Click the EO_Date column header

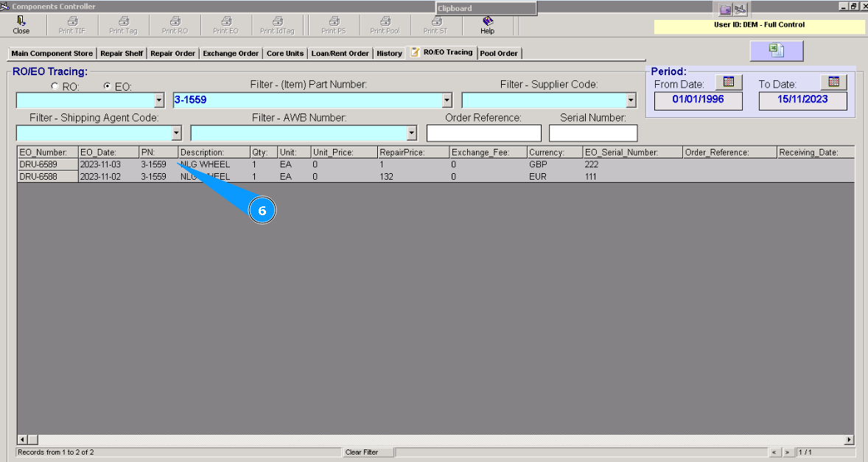pos(108,152)
